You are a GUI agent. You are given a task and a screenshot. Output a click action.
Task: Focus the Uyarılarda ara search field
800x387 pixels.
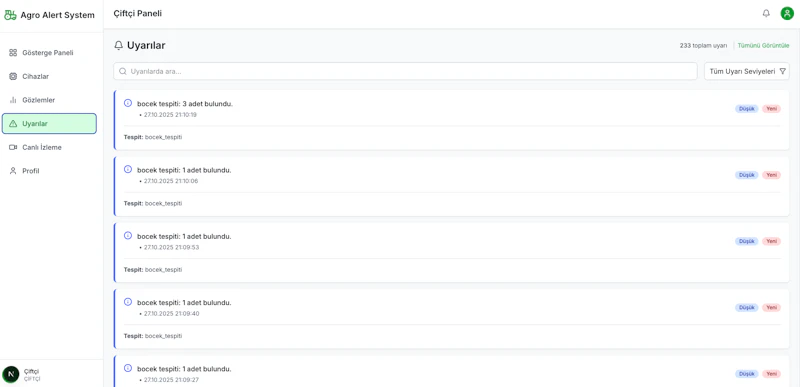pos(405,71)
